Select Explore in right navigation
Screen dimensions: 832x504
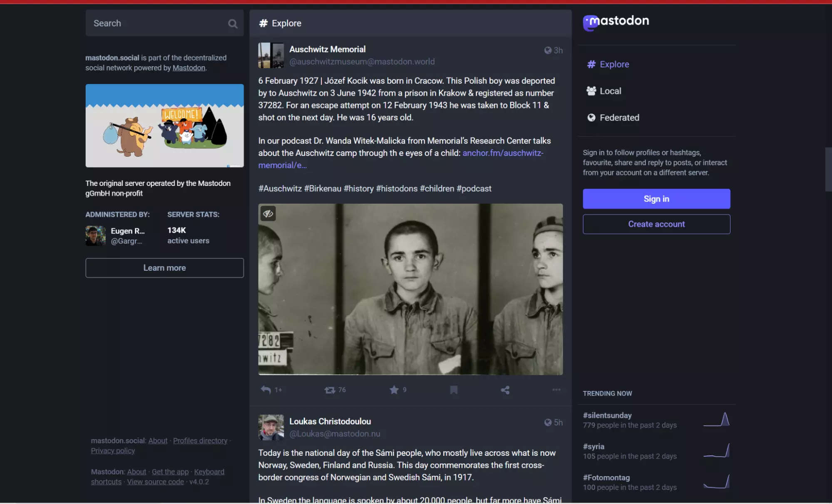click(614, 64)
